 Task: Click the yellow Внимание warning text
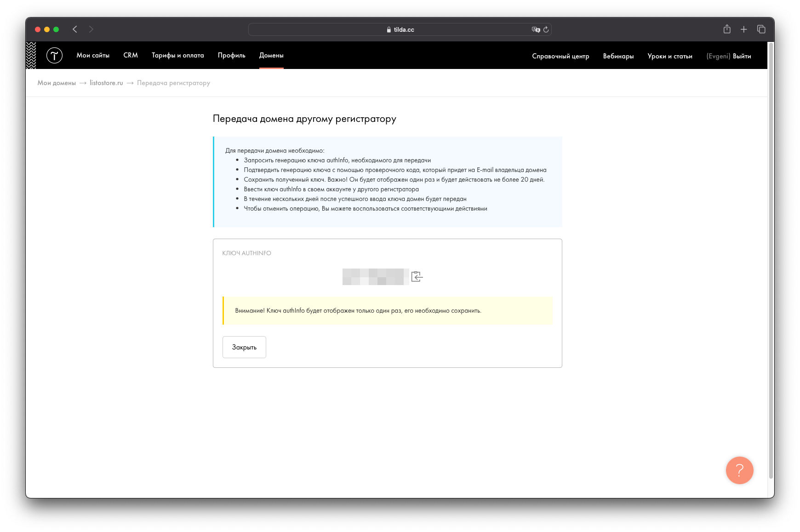point(358,311)
